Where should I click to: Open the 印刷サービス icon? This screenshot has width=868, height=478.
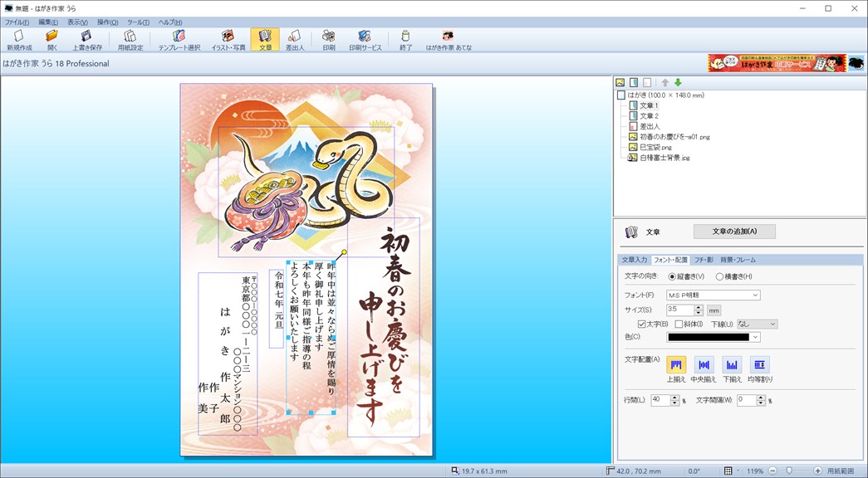[365, 40]
